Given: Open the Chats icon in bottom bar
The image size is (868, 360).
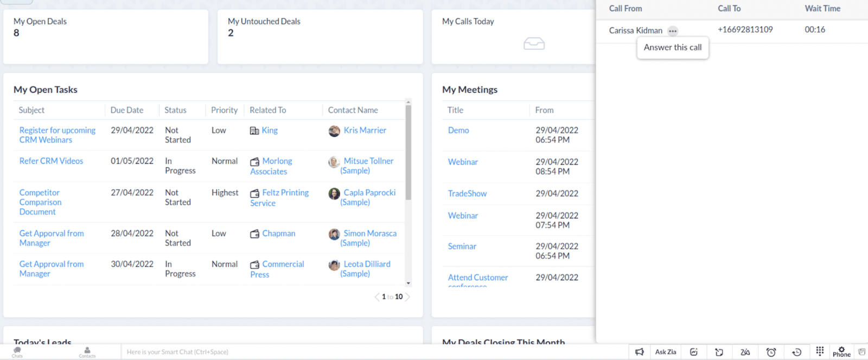Looking at the screenshot, I should tap(17, 352).
